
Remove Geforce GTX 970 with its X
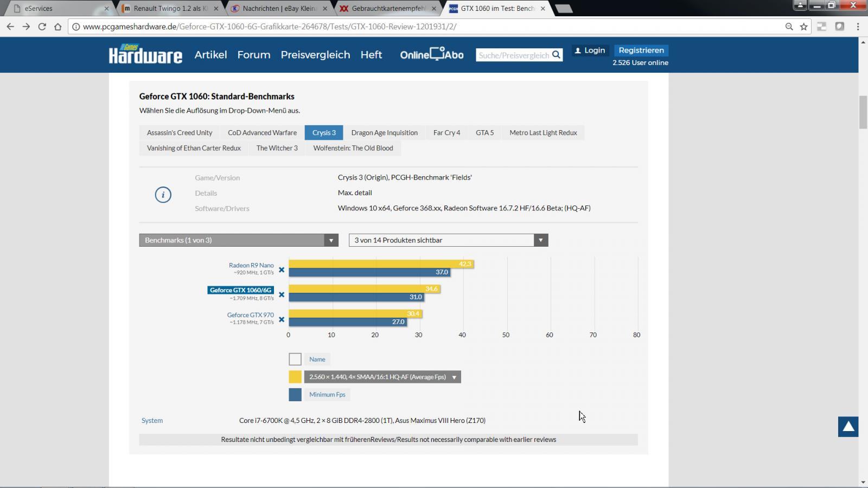click(x=282, y=319)
